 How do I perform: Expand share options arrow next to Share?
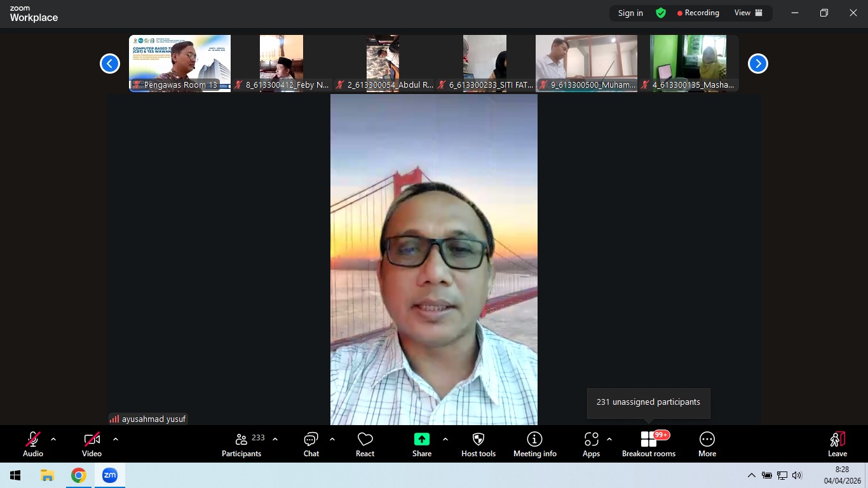pyautogui.click(x=445, y=439)
